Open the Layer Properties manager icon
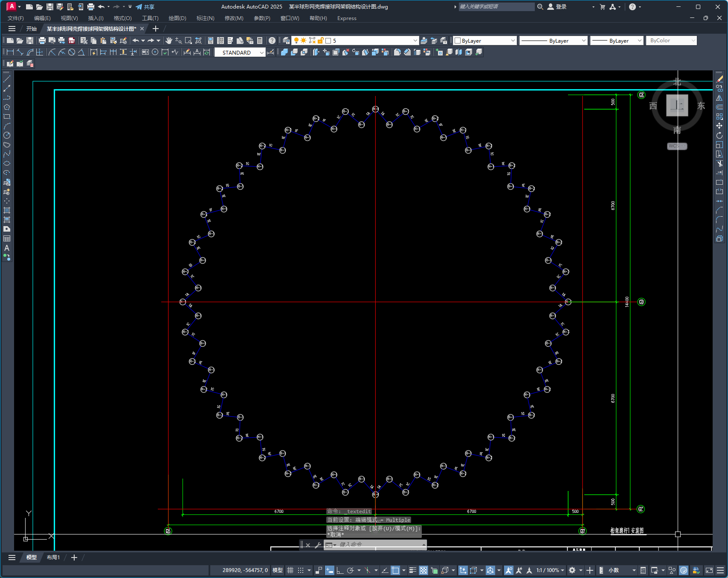 tap(286, 41)
